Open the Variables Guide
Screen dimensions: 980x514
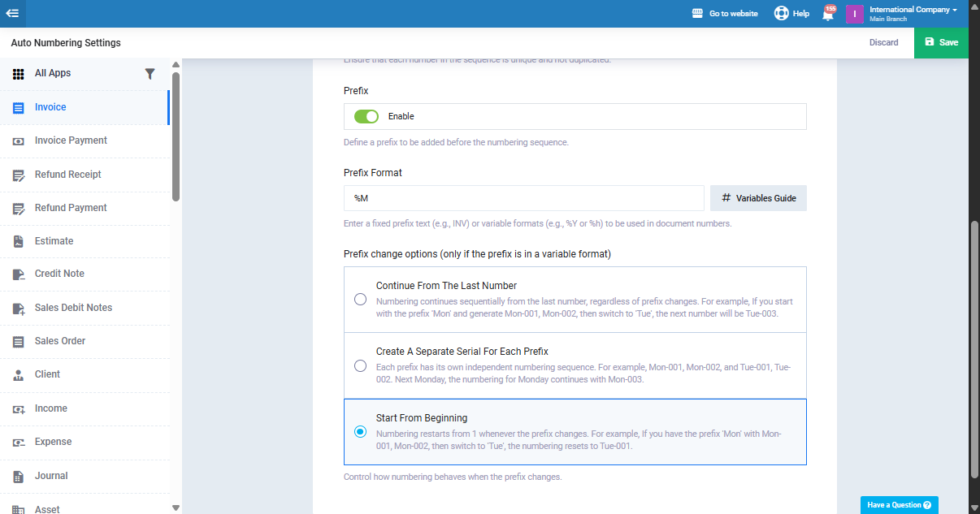(758, 198)
